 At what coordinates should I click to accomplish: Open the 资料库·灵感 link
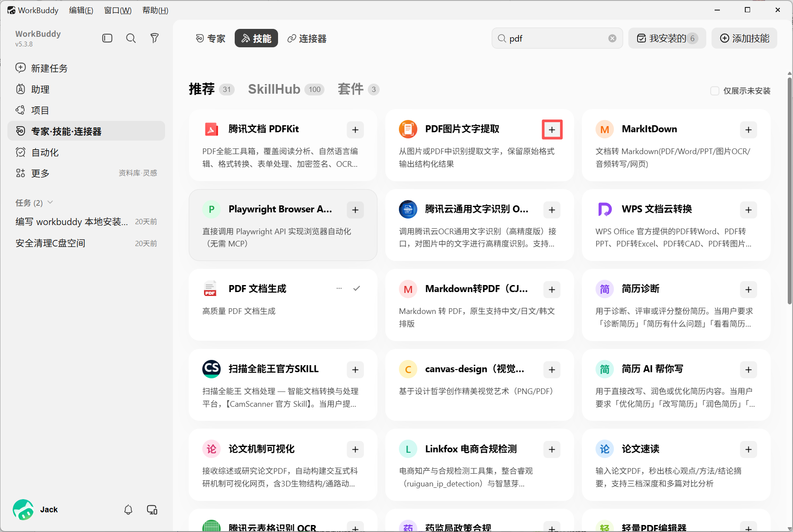click(138, 173)
